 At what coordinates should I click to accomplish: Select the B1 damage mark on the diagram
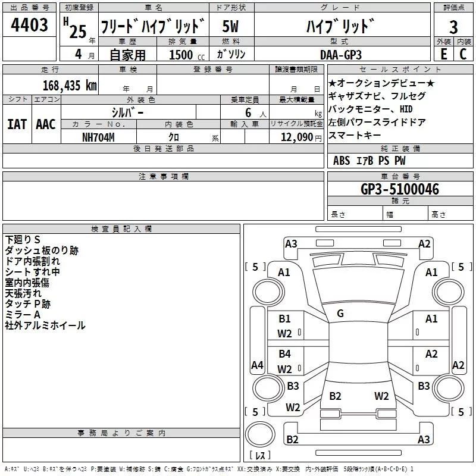pos(285,319)
